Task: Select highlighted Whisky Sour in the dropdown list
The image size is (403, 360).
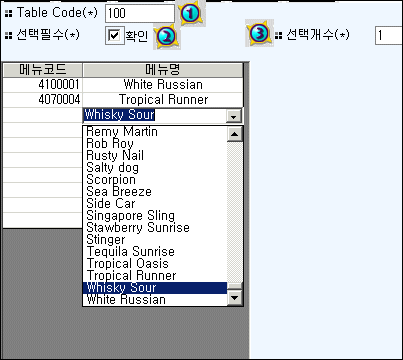Action: [x=155, y=288]
